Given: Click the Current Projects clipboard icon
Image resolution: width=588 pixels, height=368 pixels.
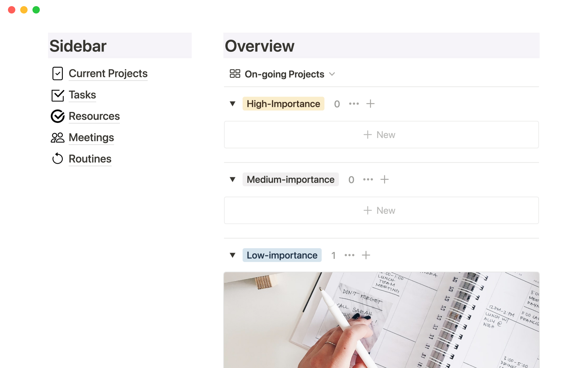Looking at the screenshot, I should (58, 74).
